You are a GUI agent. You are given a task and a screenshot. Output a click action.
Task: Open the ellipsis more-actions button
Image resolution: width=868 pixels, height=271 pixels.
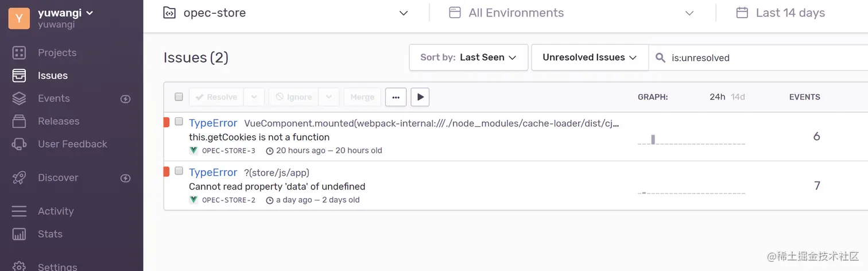pyautogui.click(x=396, y=97)
